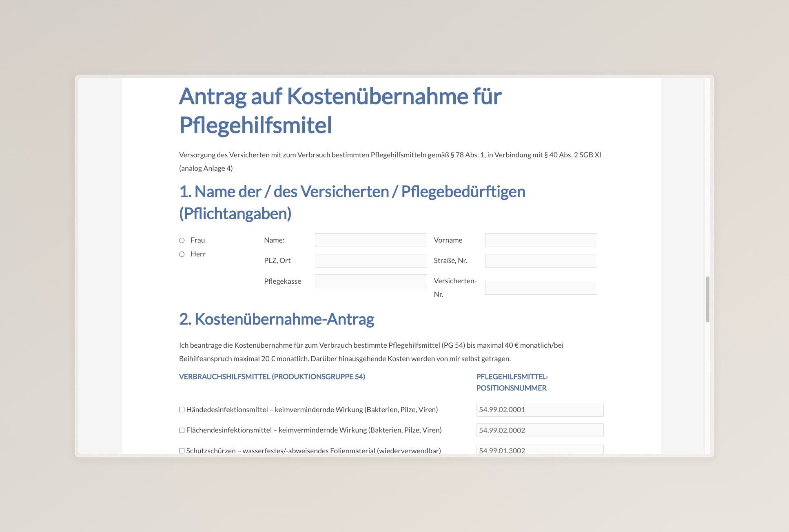Image resolution: width=789 pixels, height=532 pixels.
Task: Click the Antrag auf Kostenübernahme main heading
Action: tap(340, 110)
